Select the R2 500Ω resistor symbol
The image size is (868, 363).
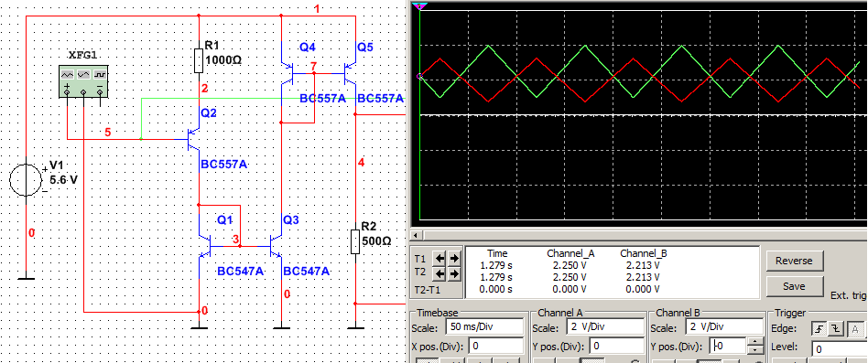355,242
